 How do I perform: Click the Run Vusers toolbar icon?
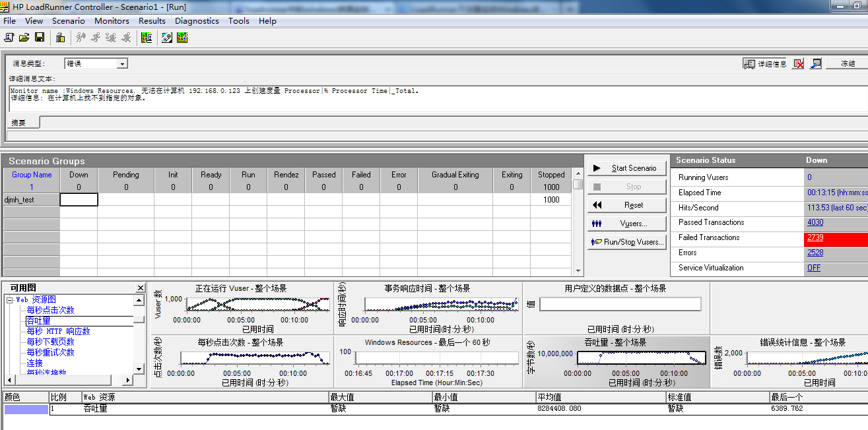(95, 38)
